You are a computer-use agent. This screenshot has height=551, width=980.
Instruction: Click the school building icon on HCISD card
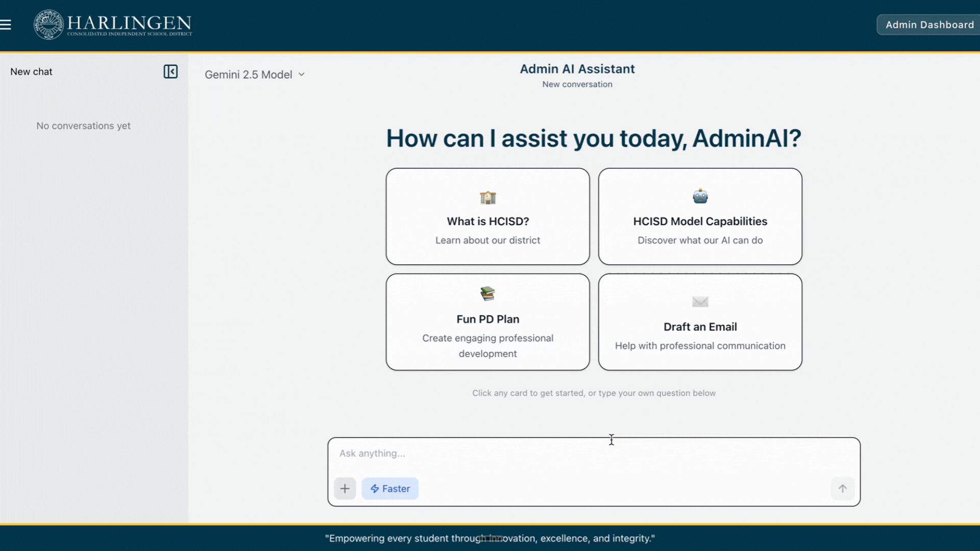pyautogui.click(x=487, y=198)
